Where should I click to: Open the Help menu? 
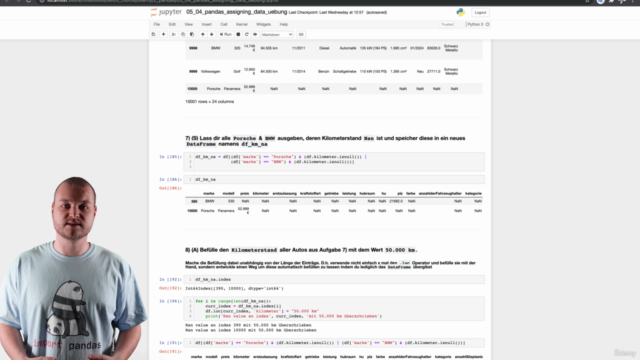[284, 24]
